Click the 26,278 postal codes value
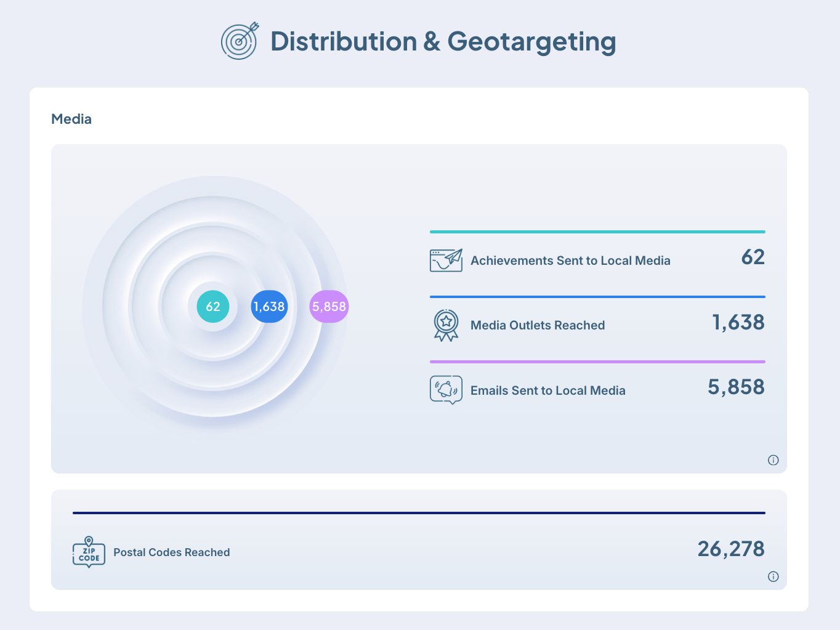840x630 pixels. pos(730,549)
